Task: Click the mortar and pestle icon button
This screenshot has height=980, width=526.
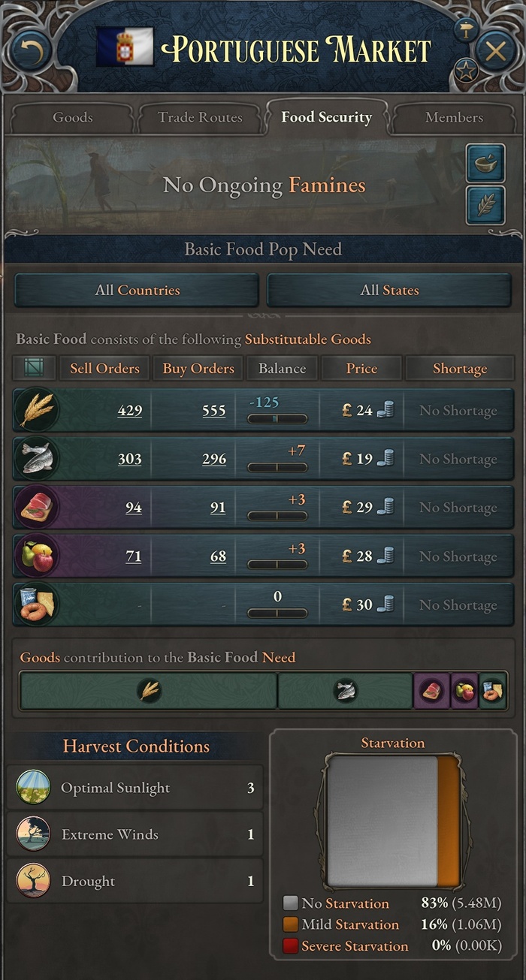Action: pos(485,164)
